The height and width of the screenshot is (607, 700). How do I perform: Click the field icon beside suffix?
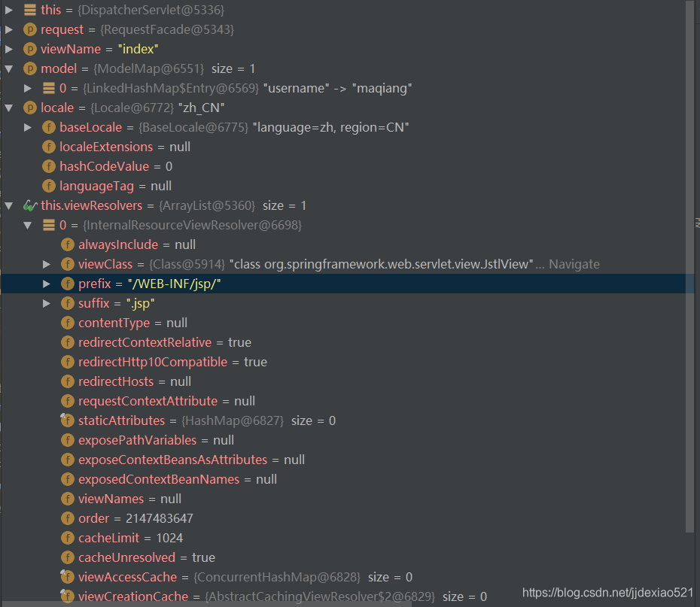coord(68,303)
